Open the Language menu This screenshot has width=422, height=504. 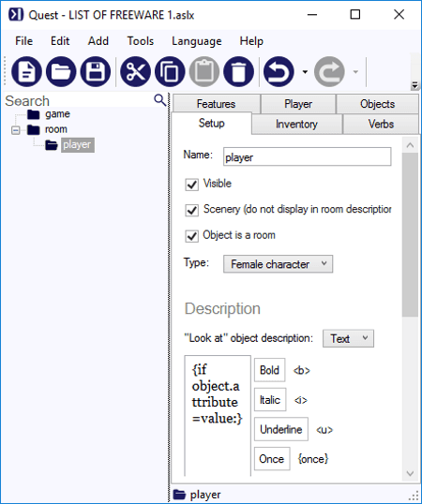197,41
